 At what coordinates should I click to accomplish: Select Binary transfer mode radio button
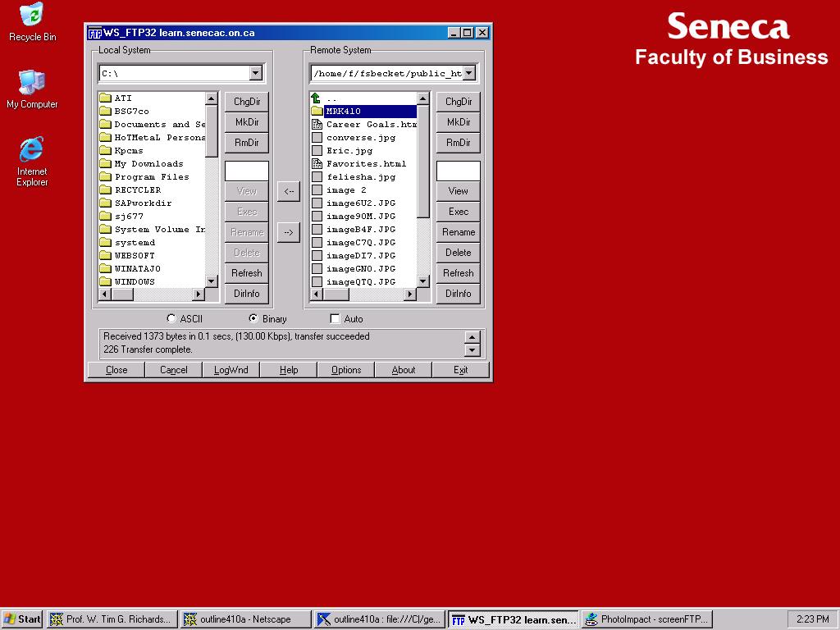click(253, 318)
